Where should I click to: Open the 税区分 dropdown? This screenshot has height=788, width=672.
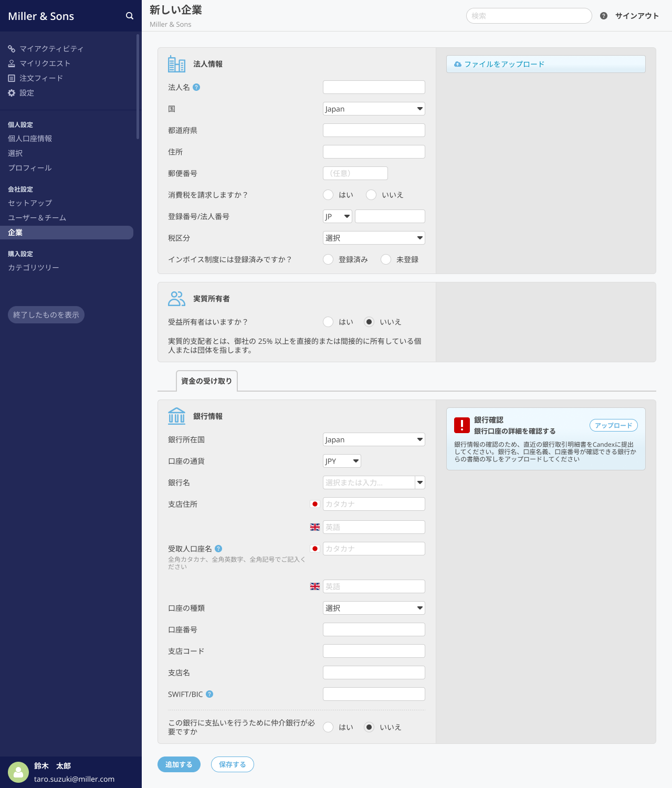click(373, 238)
